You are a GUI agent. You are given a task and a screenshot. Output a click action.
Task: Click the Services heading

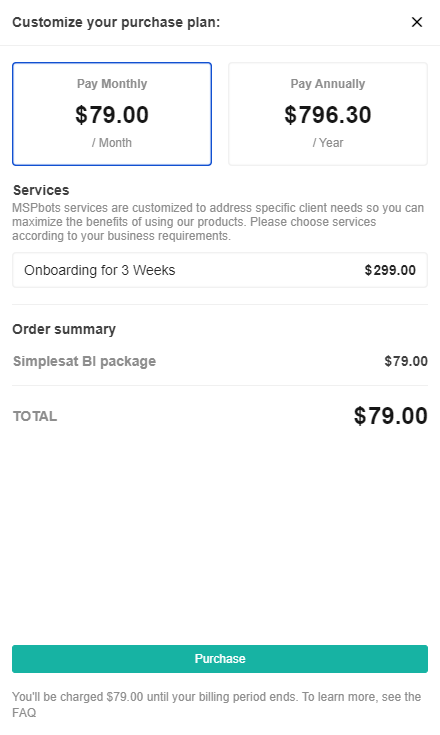(x=41, y=190)
